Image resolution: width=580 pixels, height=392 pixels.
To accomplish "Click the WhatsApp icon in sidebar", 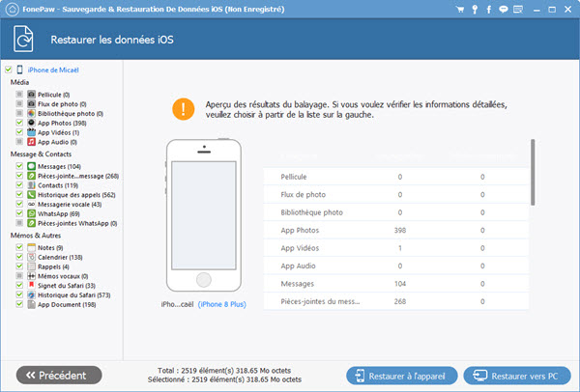I will coord(32,213).
